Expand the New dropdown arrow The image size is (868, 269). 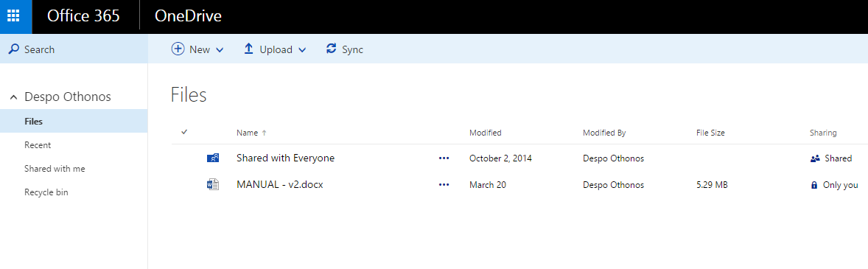(220, 50)
